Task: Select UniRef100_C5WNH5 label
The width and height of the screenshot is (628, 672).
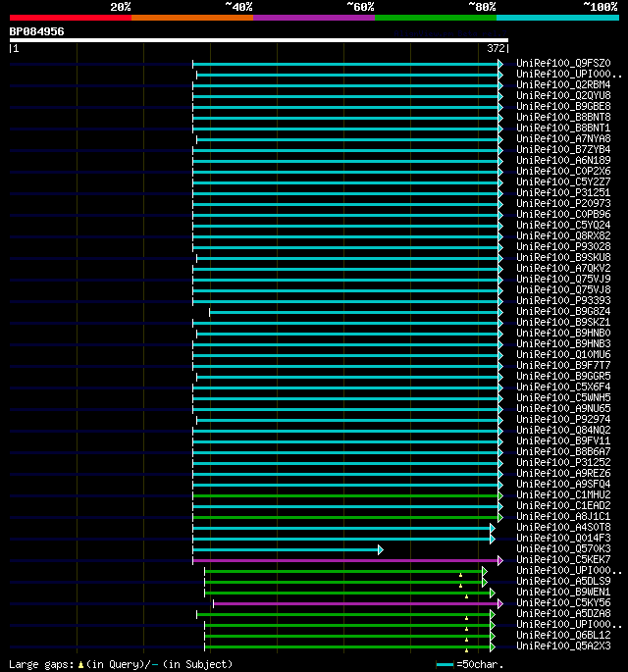Action: [x=563, y=397]
